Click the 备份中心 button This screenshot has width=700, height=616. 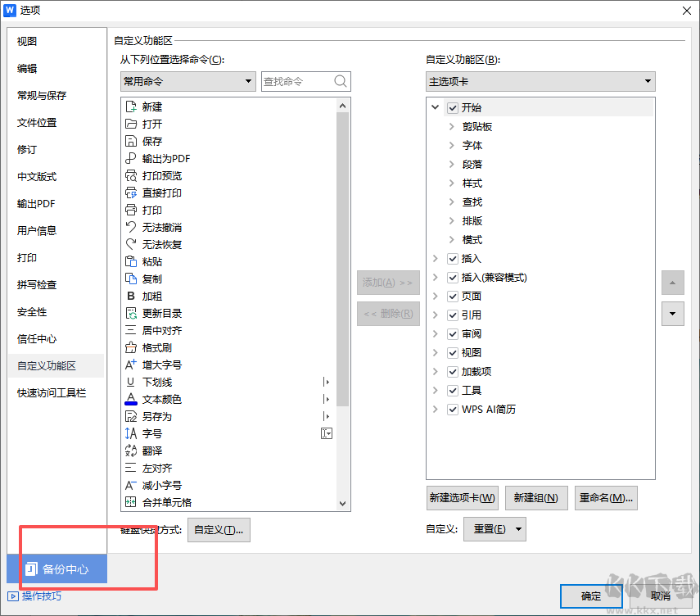[57, 569]
